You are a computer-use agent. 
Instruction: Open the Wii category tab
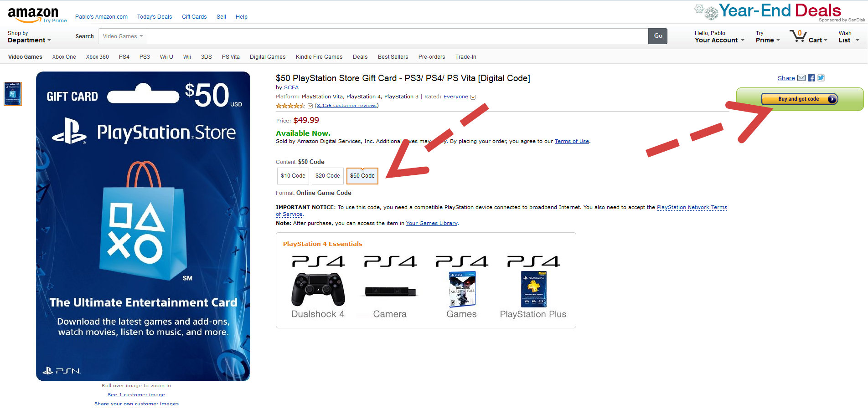(187, 57)
